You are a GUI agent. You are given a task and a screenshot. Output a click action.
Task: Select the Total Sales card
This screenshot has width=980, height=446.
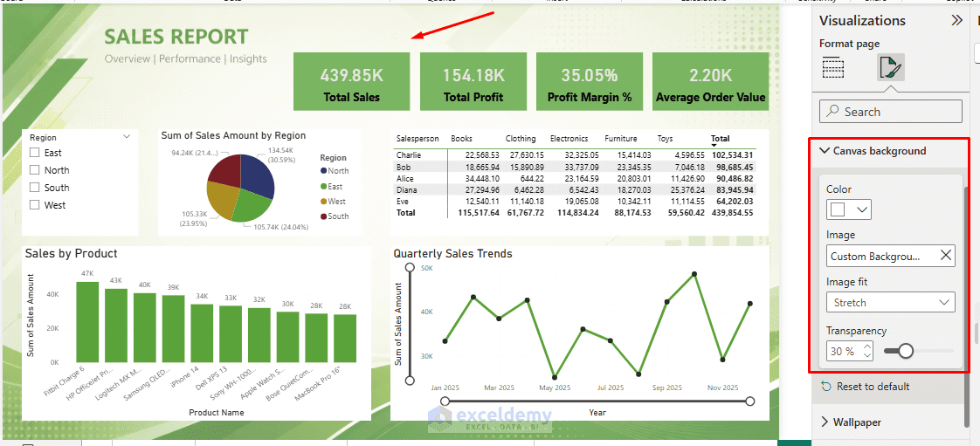(351, 81)
